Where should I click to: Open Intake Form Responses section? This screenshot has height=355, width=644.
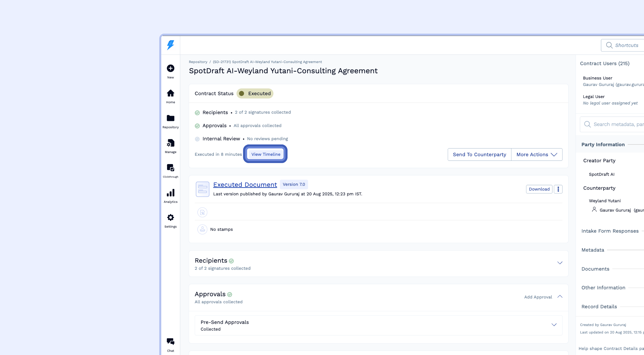coord(610,231)
